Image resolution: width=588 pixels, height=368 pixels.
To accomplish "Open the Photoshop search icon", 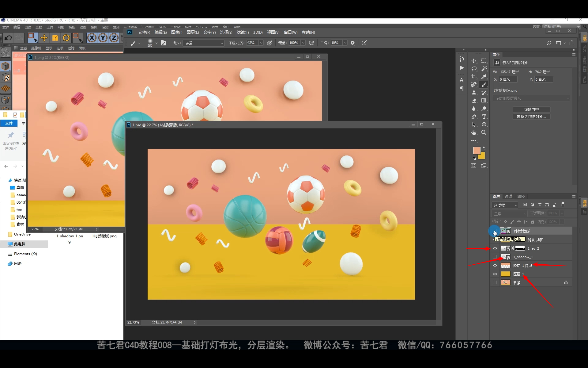I will click(549, 43).
